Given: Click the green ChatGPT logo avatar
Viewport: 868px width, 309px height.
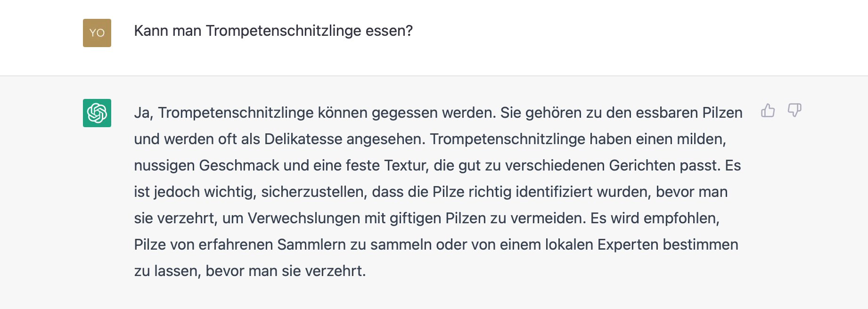Looking at the screenshot, I should tap(97, 113).
